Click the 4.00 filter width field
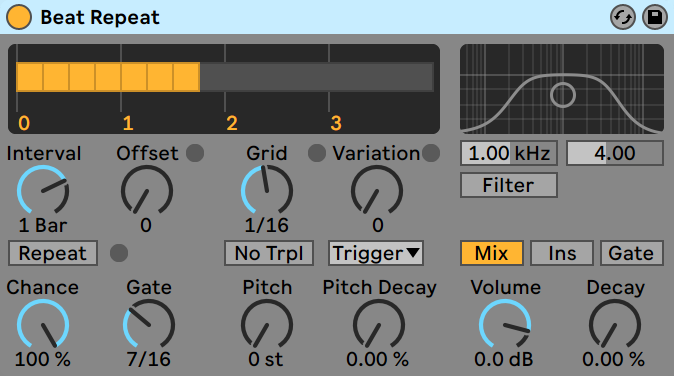Screen dimensions: 674x376 coord(615,153)
